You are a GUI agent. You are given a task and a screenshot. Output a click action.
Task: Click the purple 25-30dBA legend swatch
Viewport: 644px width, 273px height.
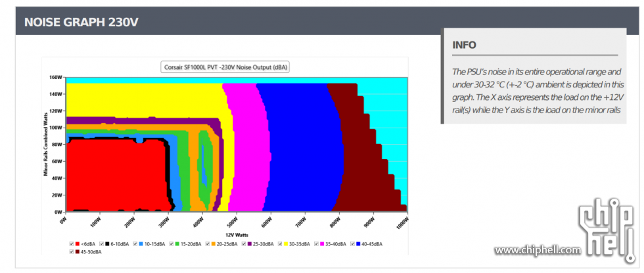point(250,244)
